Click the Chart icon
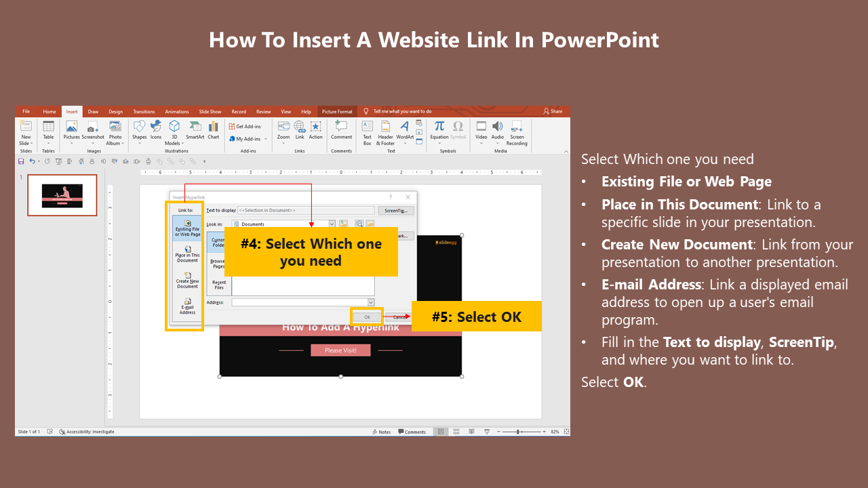Screen dimensions: 868x488 214,126
